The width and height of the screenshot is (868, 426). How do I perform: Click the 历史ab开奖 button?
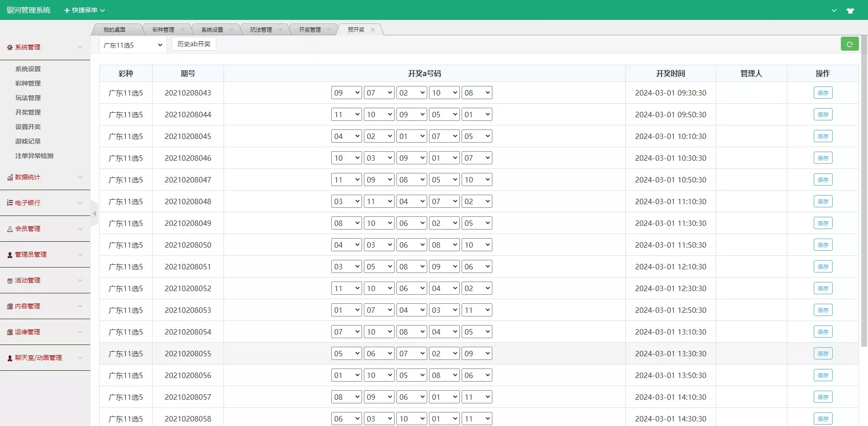tap(194, 44)
